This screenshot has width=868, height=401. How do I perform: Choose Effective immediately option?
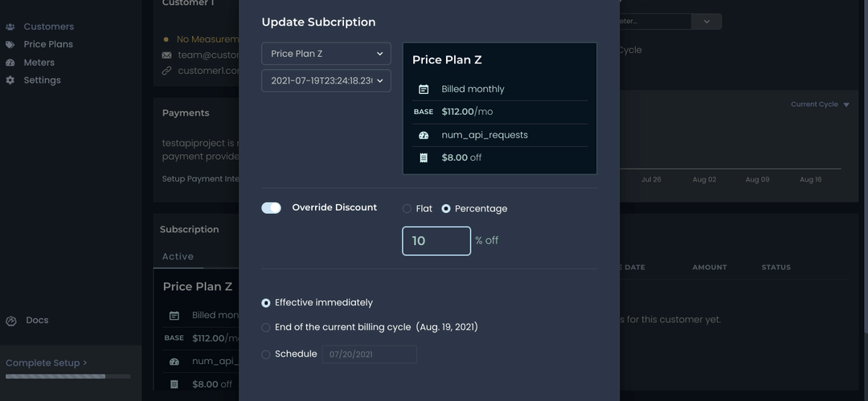(266, 303)
